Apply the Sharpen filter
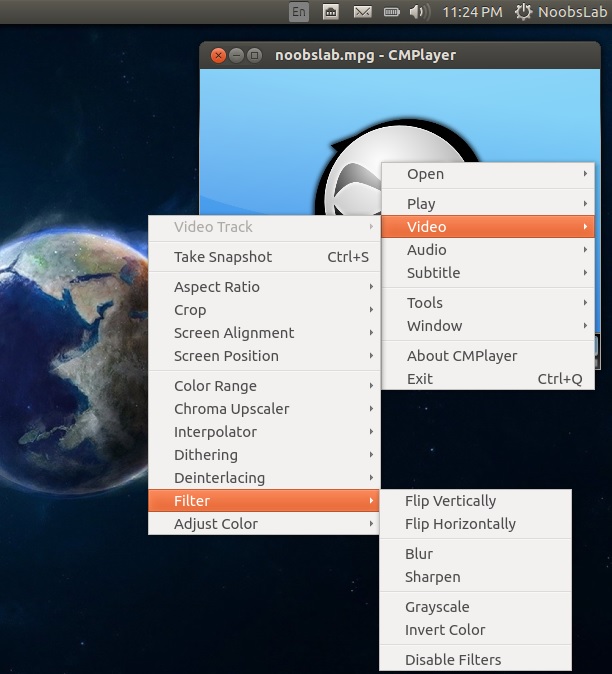This screenshot has width=612, height=674. coord(476,577)
